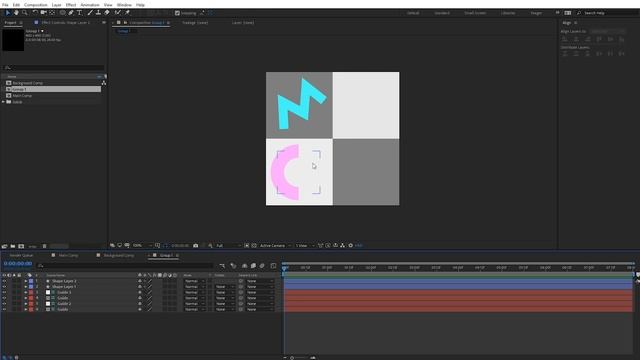Toggle the transparency grid button in viewer
Viewport: 640px width, 360px height.
254,246
